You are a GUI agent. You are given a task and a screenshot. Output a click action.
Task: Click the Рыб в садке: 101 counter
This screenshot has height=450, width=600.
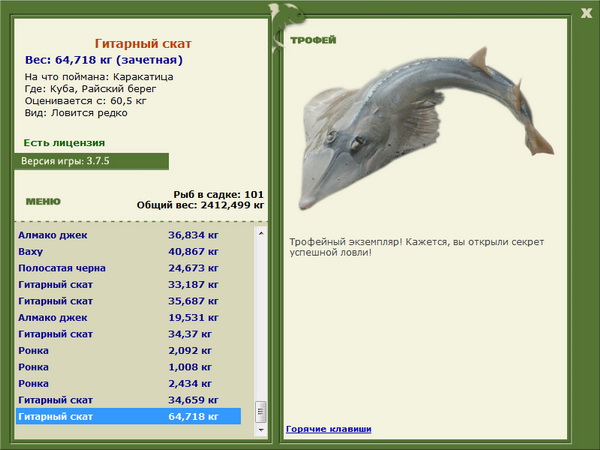click(218, 194)
